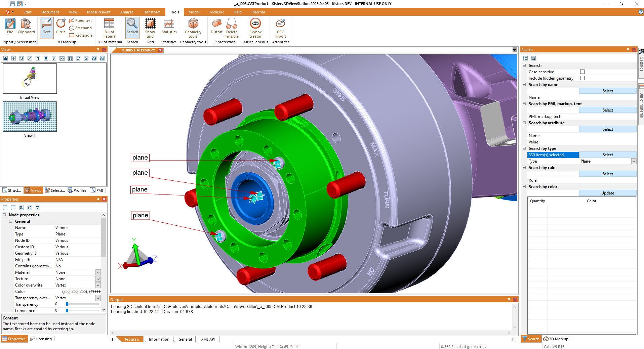Collapse the General section
The width and height of the screenshot is (644, 349).
click(x=11, y=221)
